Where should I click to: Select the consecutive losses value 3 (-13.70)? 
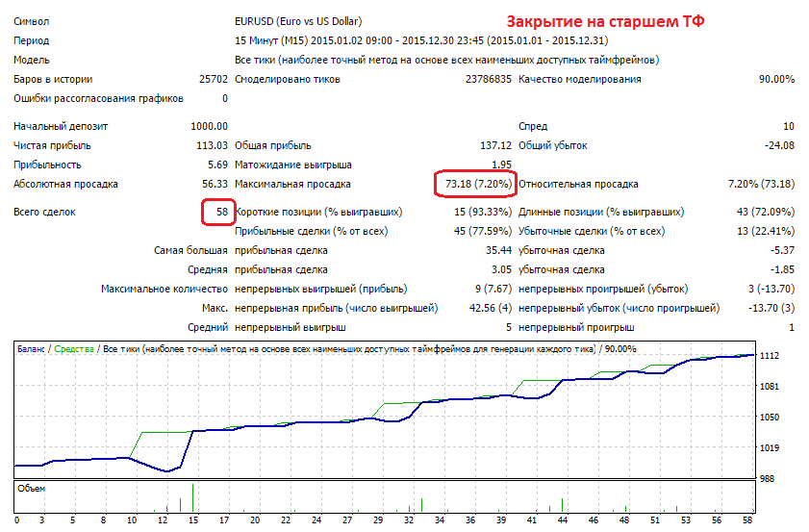click(771, 289)
